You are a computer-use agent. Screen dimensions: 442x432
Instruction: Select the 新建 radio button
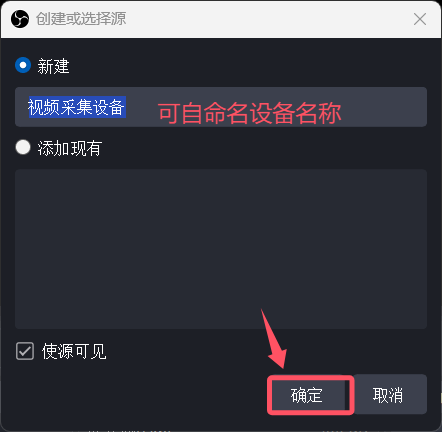click(23, 65)
